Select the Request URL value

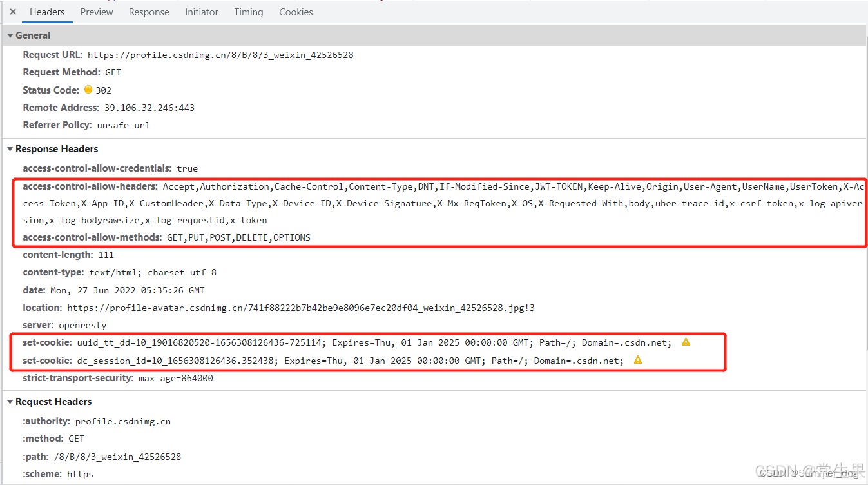coord(220,55)
